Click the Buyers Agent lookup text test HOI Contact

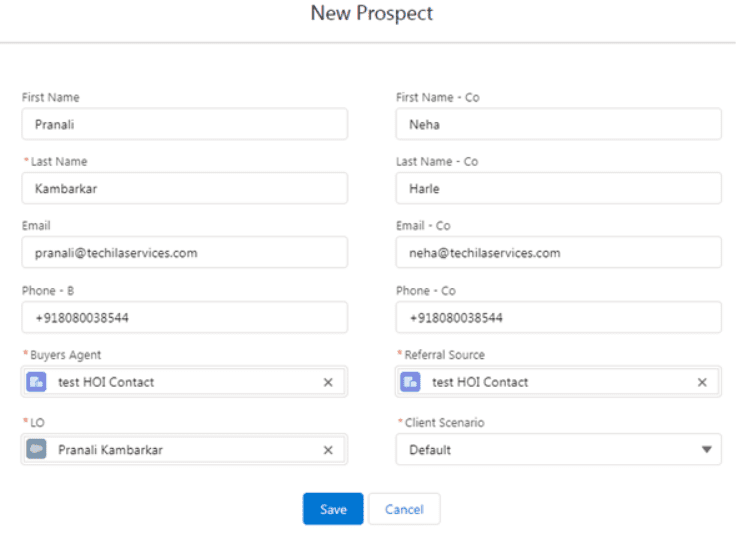pyautogui.click(x=106, y=382)
